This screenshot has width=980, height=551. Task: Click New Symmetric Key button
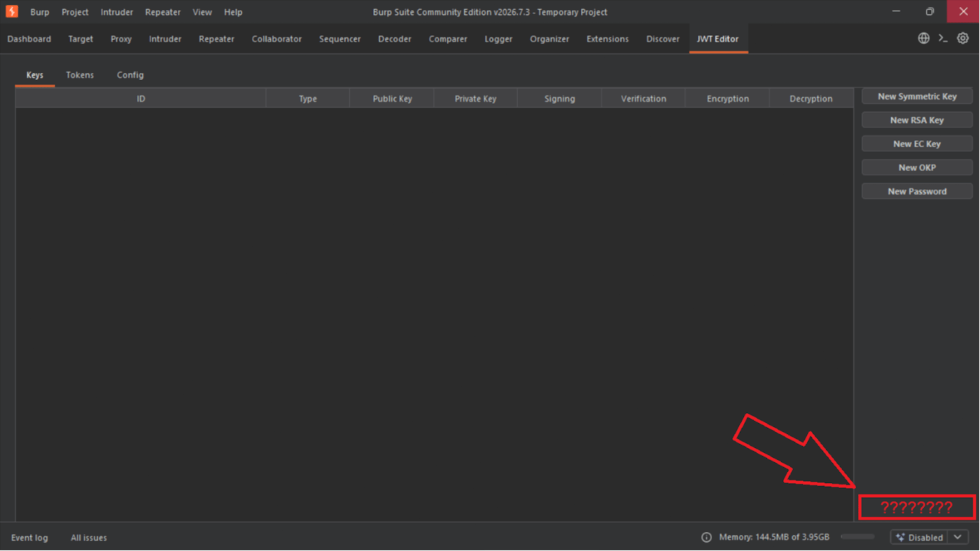[x=917, y=97]
